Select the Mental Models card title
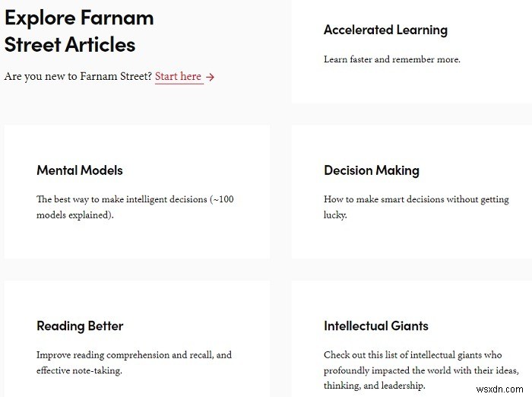The width and height of the screenshot is (532, 397). (x=80, y=170)
